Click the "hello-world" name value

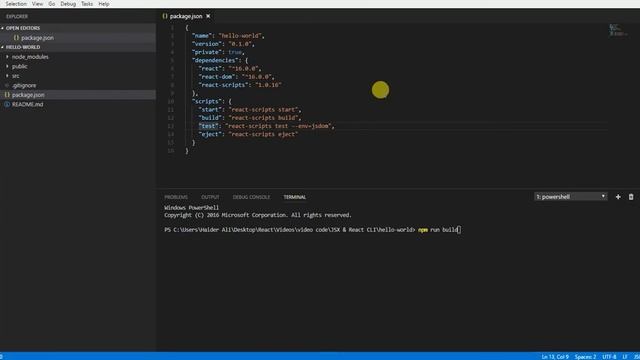click(240, 36)
